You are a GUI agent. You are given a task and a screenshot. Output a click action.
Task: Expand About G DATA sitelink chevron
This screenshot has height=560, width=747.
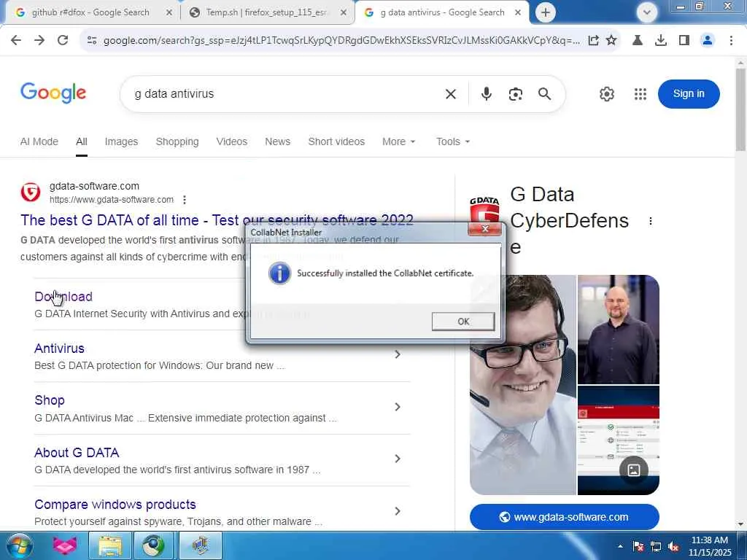398,459
